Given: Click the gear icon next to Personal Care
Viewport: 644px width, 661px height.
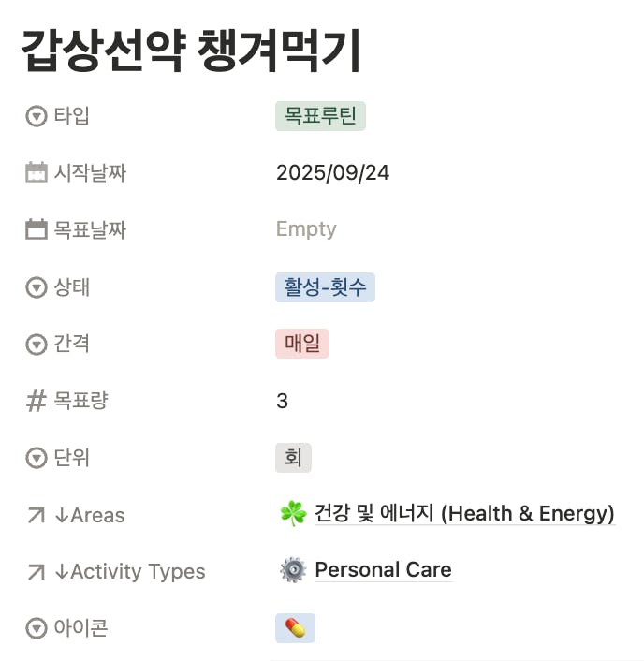Looking at the screenshot, I should [293, 570].
